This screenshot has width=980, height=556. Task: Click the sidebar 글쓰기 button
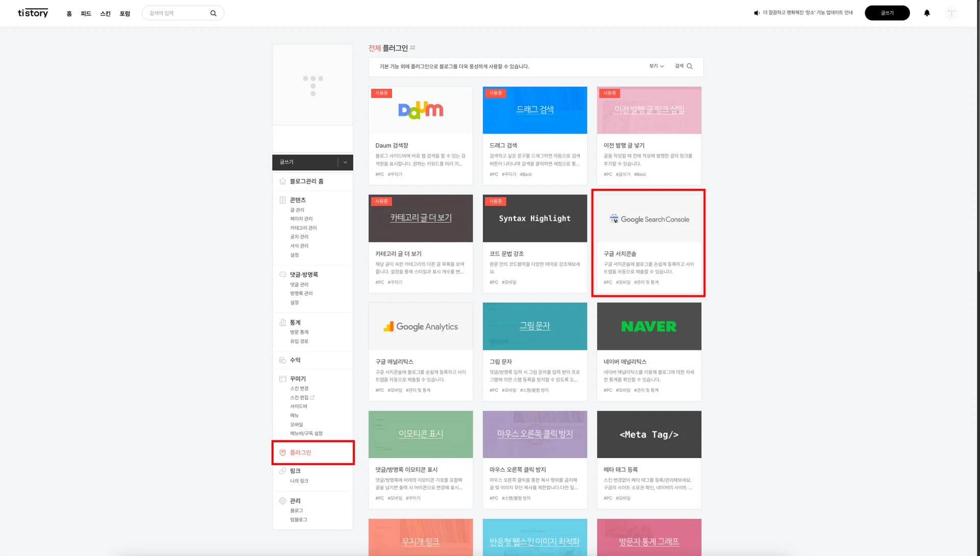click(305, 162)
